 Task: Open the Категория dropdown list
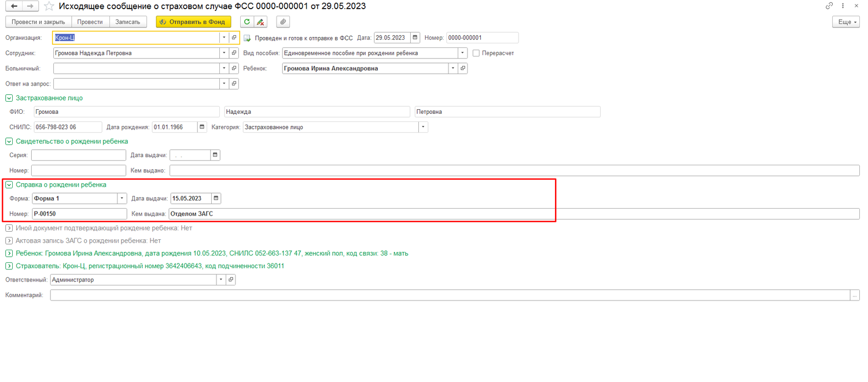[x=422, y=127]
